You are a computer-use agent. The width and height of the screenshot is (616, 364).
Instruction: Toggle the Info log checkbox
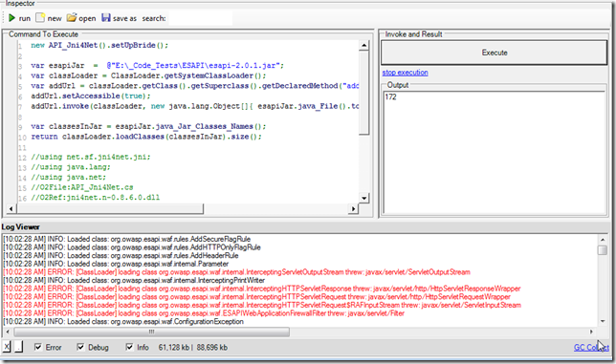(129, 347)
